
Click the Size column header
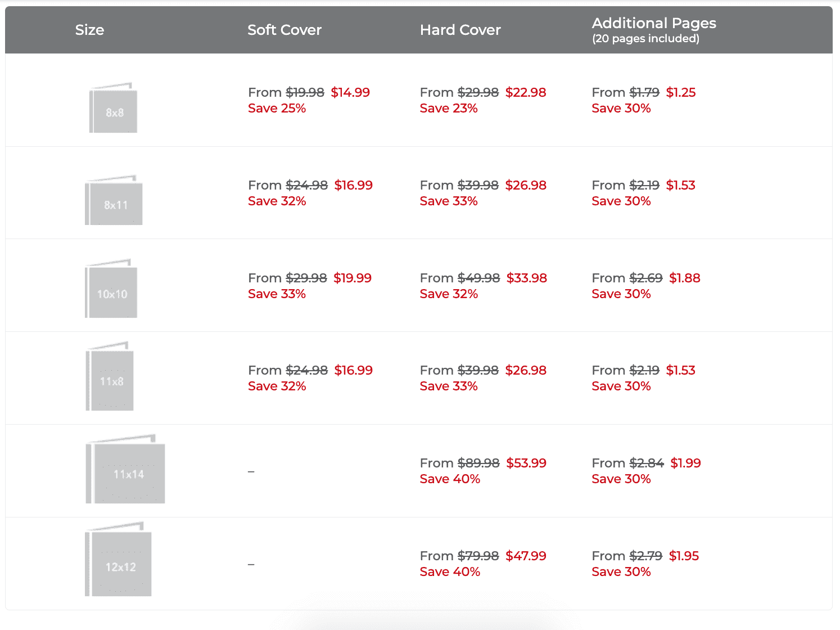point(89,30)
